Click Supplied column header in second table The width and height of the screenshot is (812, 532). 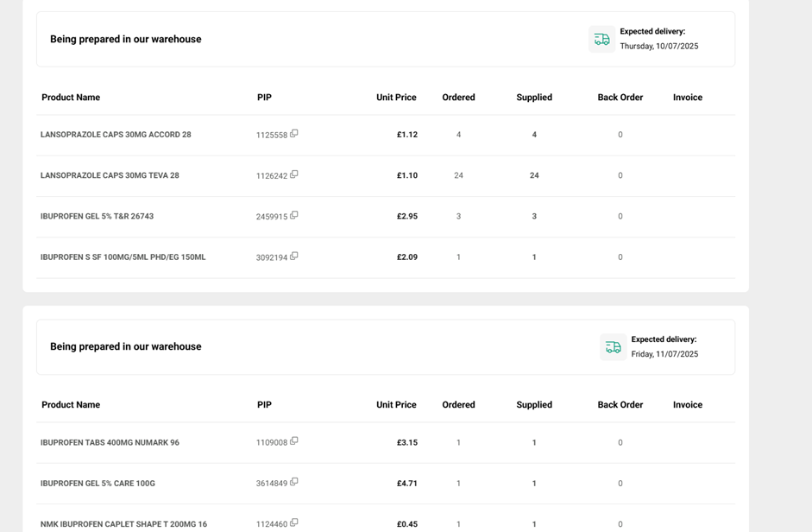533,405
